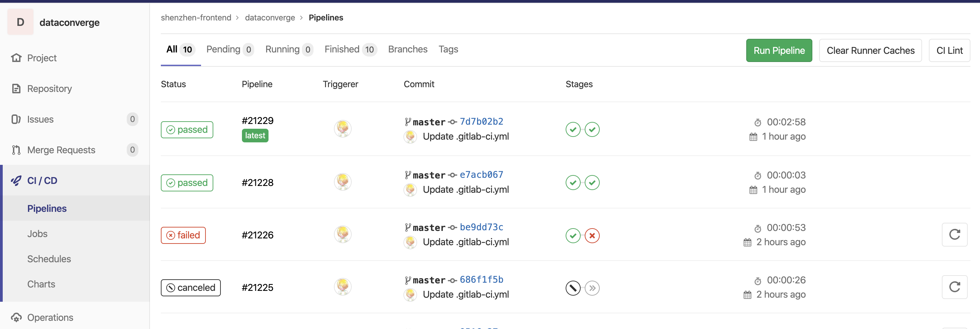The image size is (980, 329).
Task: Open the Repository sidebar item
Action: (x=49, y=89)
